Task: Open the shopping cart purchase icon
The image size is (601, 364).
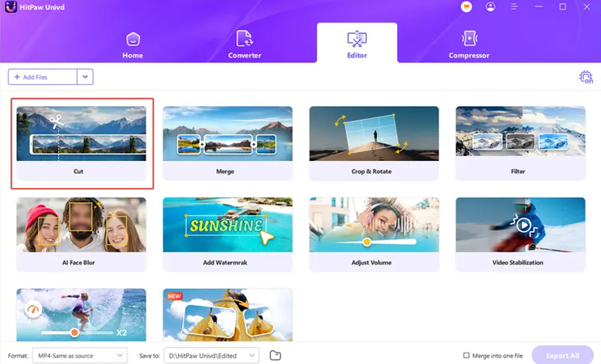Action: (467, 6)
